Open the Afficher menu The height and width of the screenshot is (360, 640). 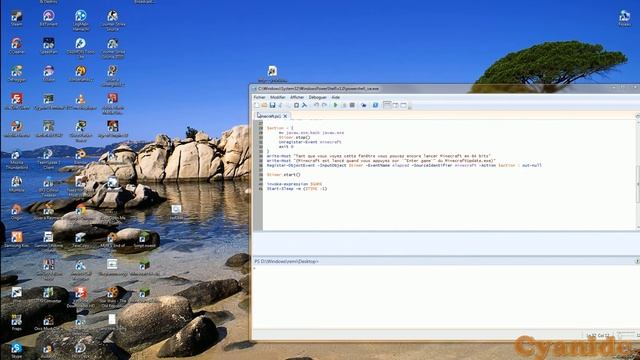pos(297,98)
